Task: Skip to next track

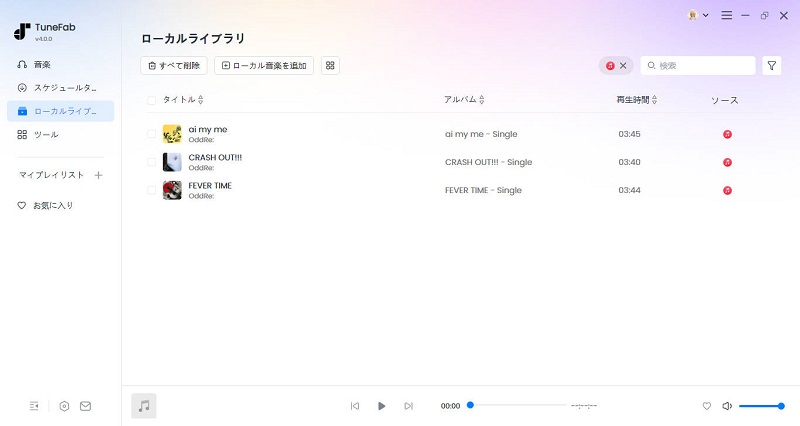Action: pyautogui.click(x=408, y=406)
